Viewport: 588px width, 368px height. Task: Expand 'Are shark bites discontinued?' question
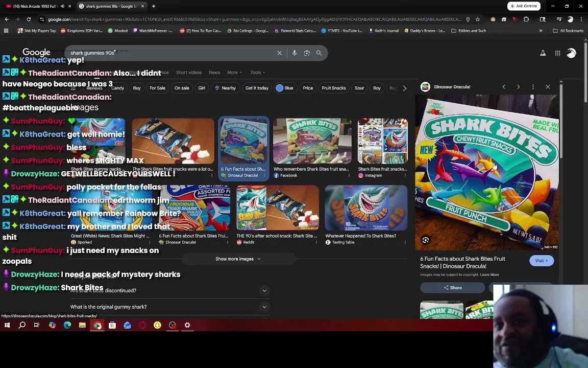click(x=170, y=291)
